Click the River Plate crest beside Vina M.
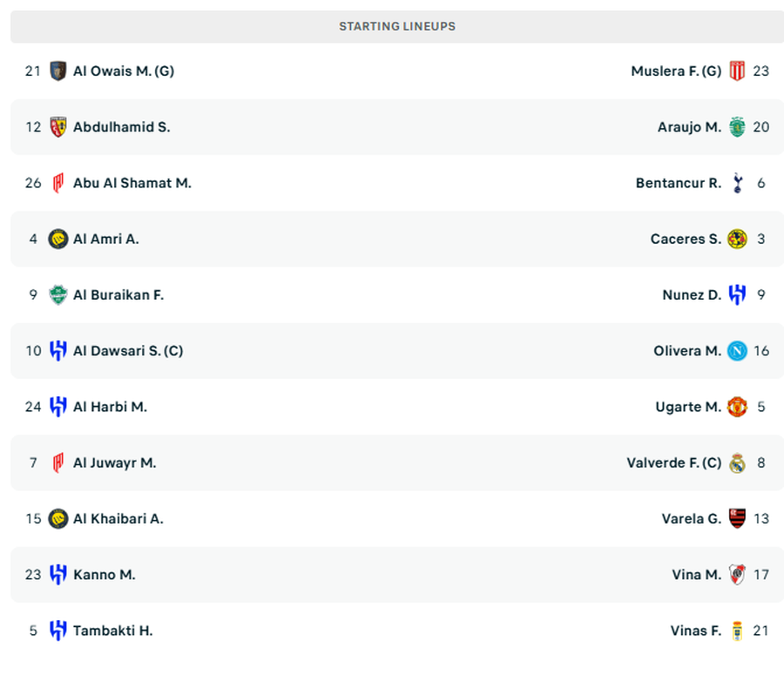This screenshot has height=675, width=784. (x=738, y=575)
